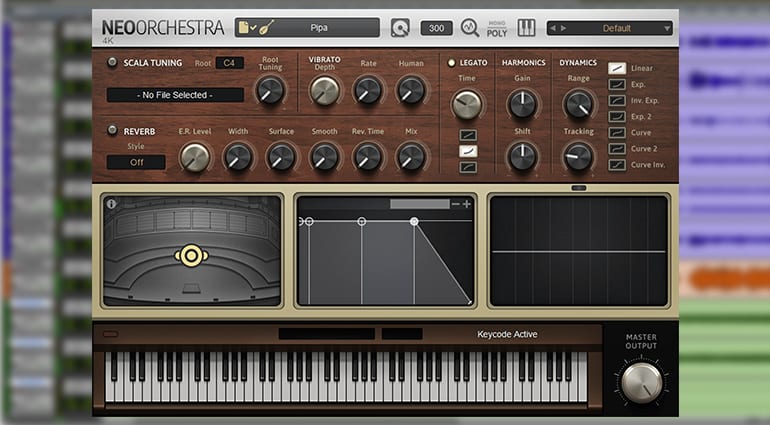Enable the Reverb power toggle
The width and height of the screenshot is (770, 425).
tap(112, 130)
